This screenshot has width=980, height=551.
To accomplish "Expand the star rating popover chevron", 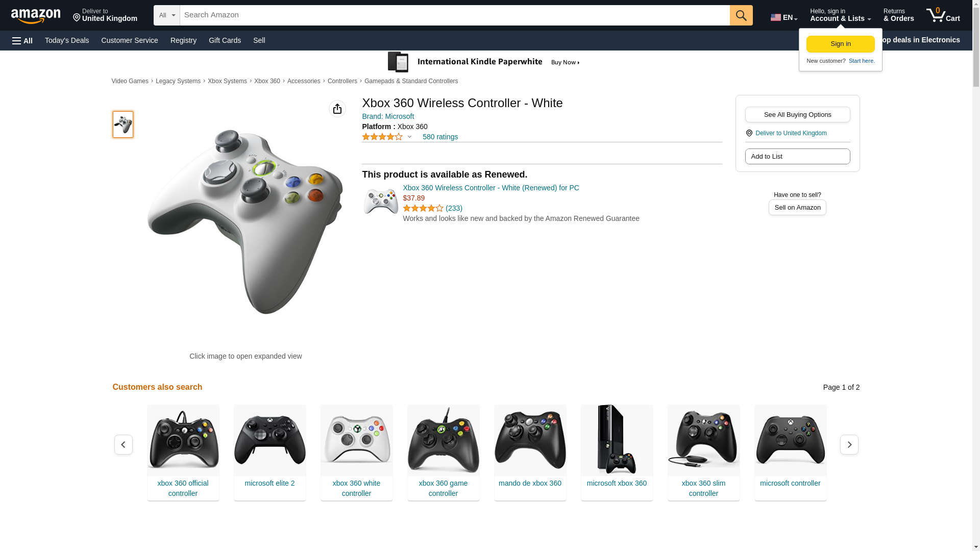I will [x=409, y=137].
